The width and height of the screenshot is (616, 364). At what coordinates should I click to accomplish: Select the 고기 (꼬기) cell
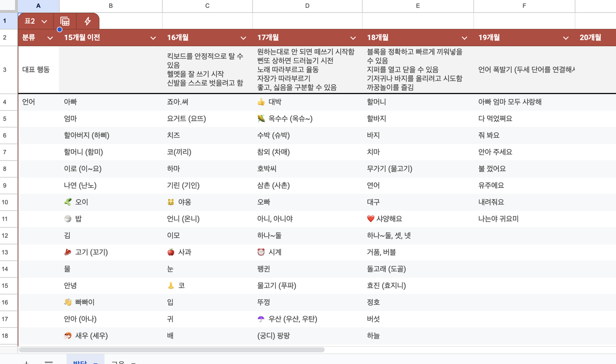coord(111,252)
